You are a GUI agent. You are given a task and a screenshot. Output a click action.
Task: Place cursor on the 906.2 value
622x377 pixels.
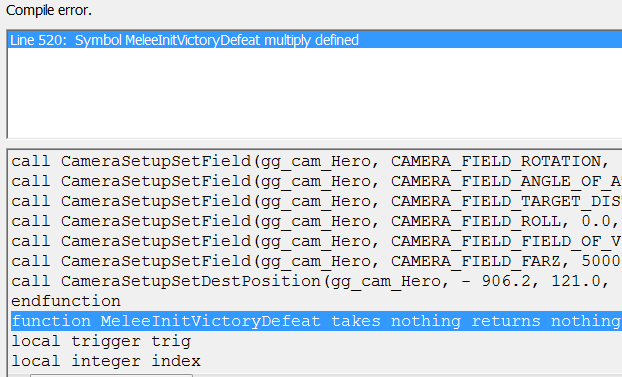tap(506, 281)
